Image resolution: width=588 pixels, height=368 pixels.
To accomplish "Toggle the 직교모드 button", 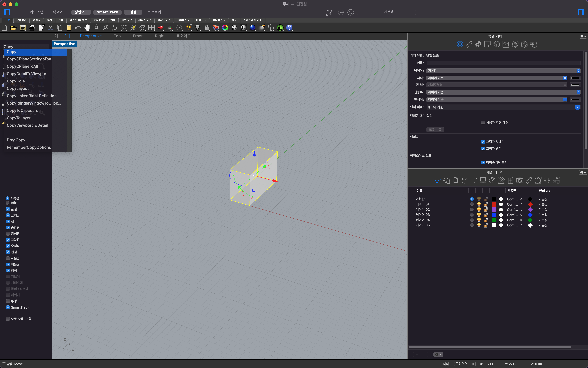I will coord(59,12).
